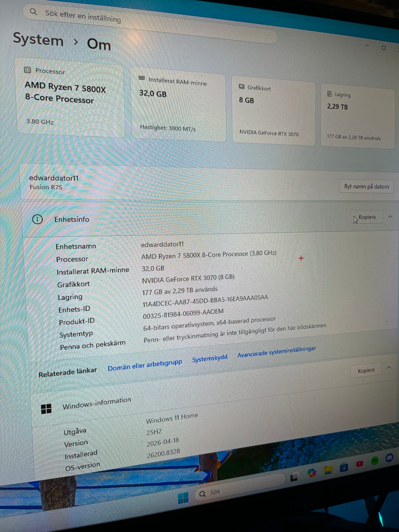Select Enhets-ID value 11A4DCEC-AA87-45DD-BBA5-16EA9AAA05AA
This screenshot has width=399, height=532.
point(205,301)
